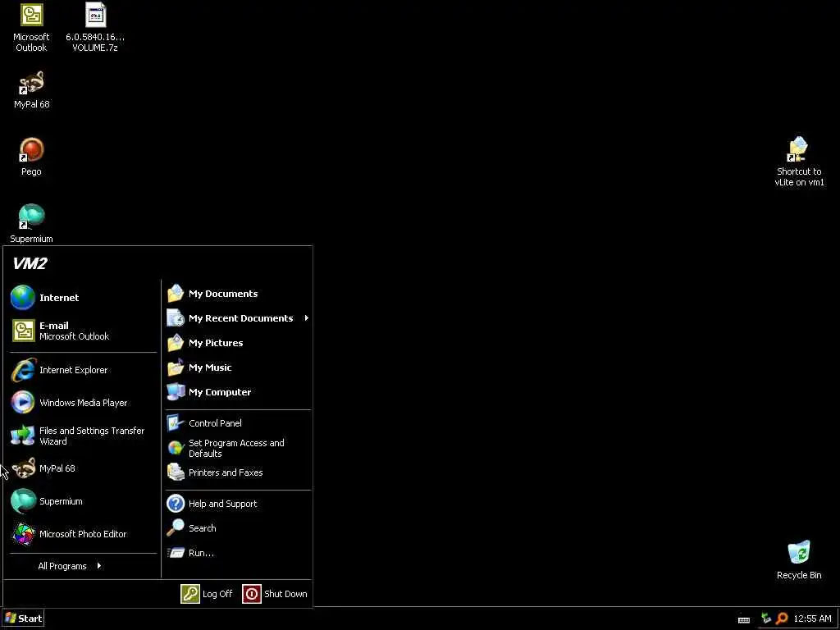Image resolution: width=840 pixels, height=630 pixels.
Task: Click the E-mail Outlook icon in Start menu
Action: click(x=23, y=331)
